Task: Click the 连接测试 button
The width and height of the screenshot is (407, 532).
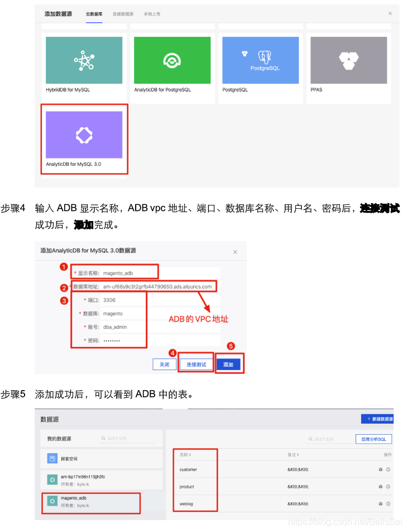Action: (196, 365)
